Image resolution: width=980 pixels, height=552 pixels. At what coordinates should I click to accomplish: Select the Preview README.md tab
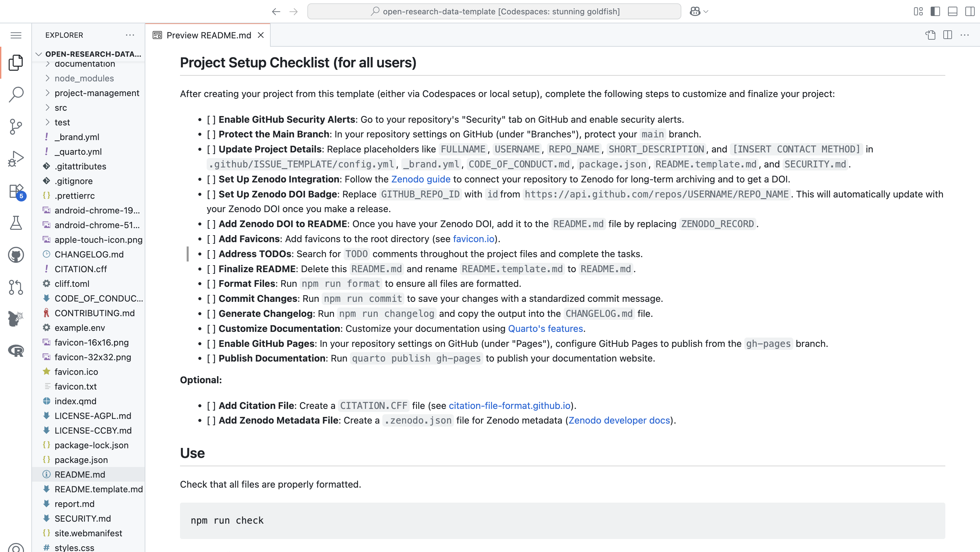pos(208,35)
